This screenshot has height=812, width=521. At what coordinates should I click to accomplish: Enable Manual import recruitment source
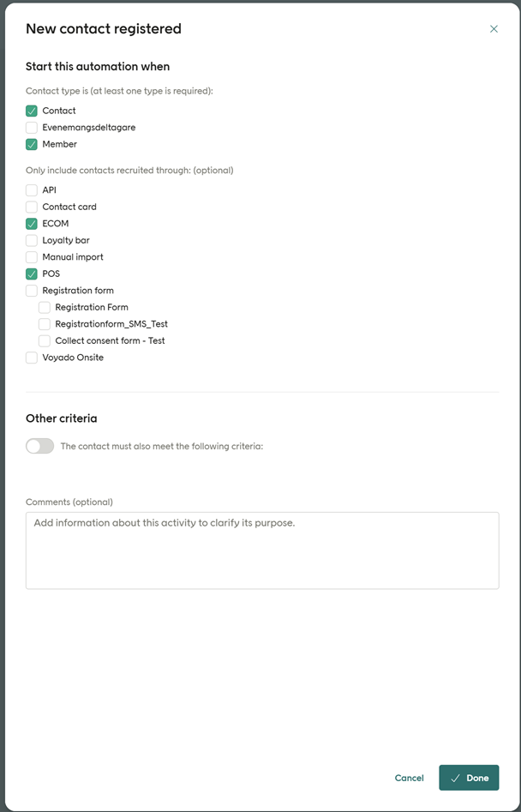click(32, 257)
